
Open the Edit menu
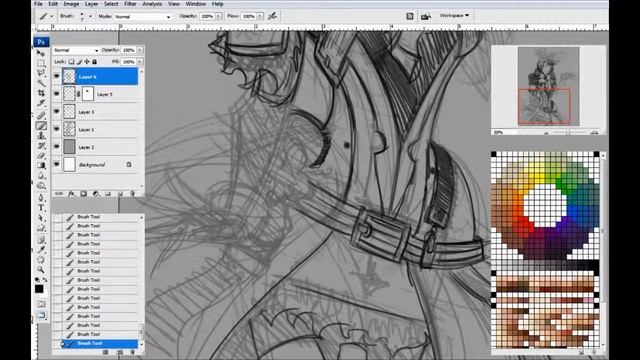click(53, 4)
